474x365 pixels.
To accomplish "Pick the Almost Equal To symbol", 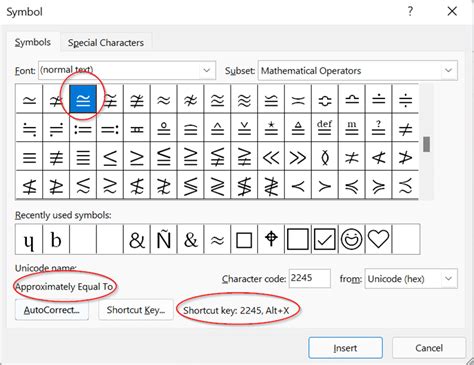I will coord(164,99).
